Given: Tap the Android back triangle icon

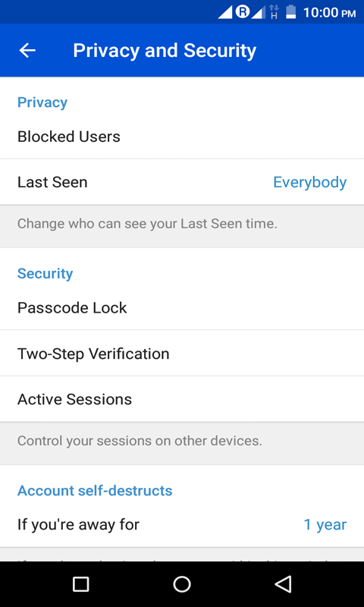Looking at the screenshot, I should (x=283, y=583).
